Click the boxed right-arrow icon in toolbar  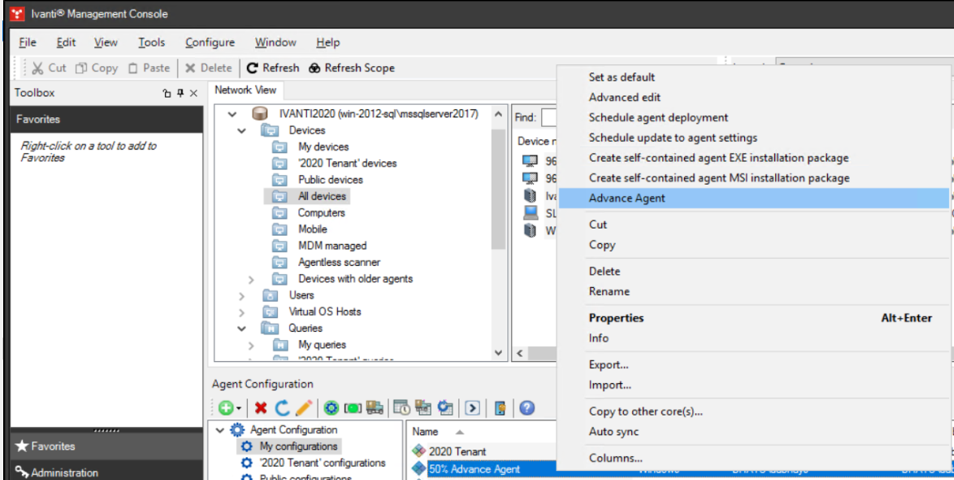pos(473,408)
